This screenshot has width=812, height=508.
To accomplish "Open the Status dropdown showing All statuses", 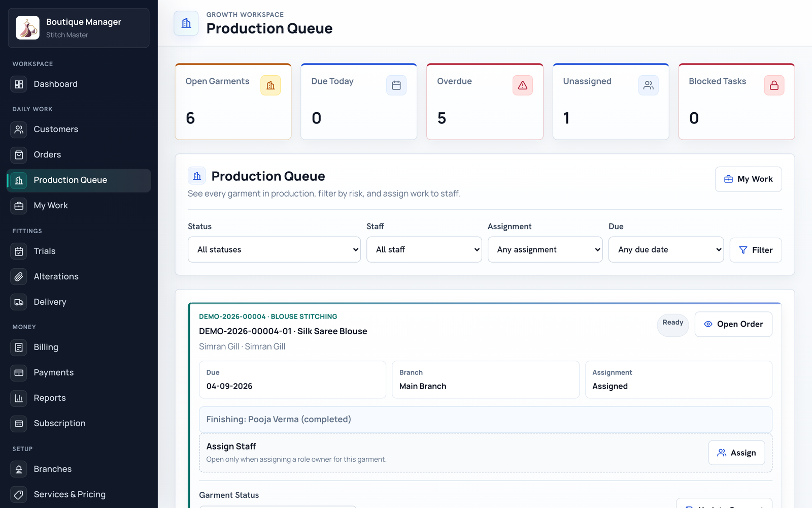I will tap(274, 249).
